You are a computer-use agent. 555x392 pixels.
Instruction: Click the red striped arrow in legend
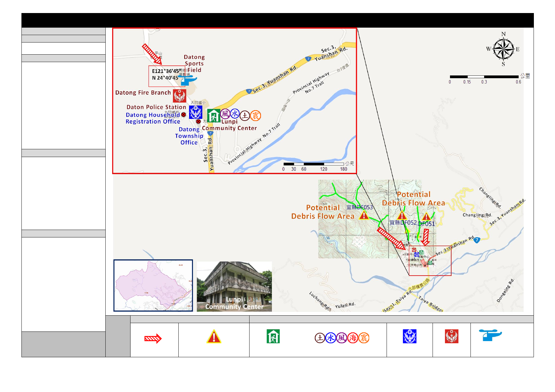point(153,339)
